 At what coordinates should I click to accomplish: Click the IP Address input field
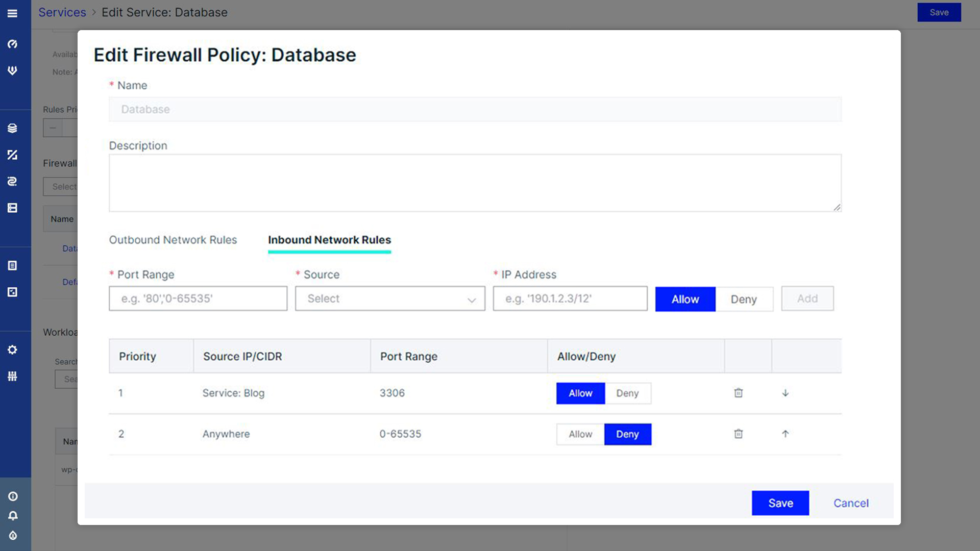[570, 298]
